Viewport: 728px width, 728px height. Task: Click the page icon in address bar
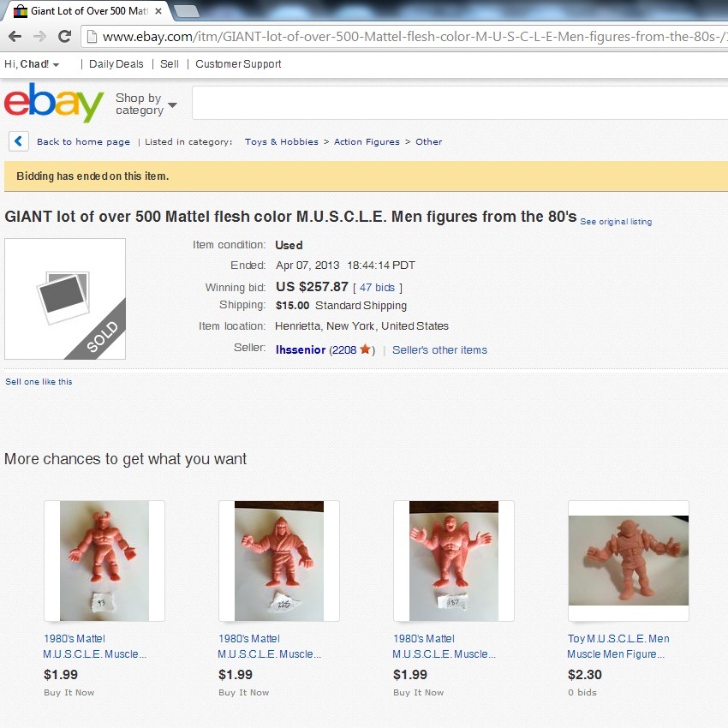click(x=92, y=36)
